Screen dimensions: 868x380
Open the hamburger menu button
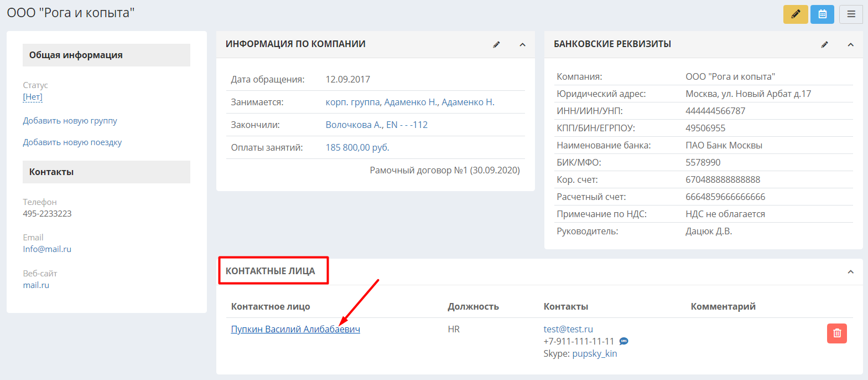click(x=851, y=14)
